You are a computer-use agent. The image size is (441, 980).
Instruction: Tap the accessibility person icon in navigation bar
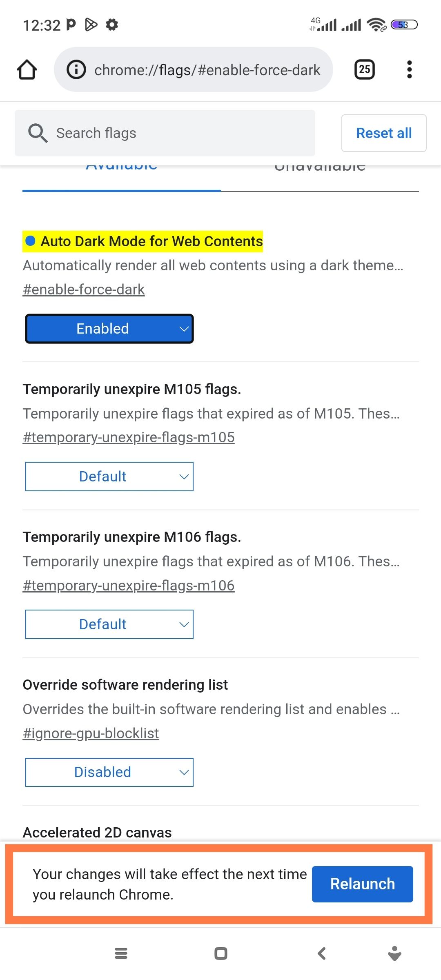pyautogui.click(x=394, y=953)
